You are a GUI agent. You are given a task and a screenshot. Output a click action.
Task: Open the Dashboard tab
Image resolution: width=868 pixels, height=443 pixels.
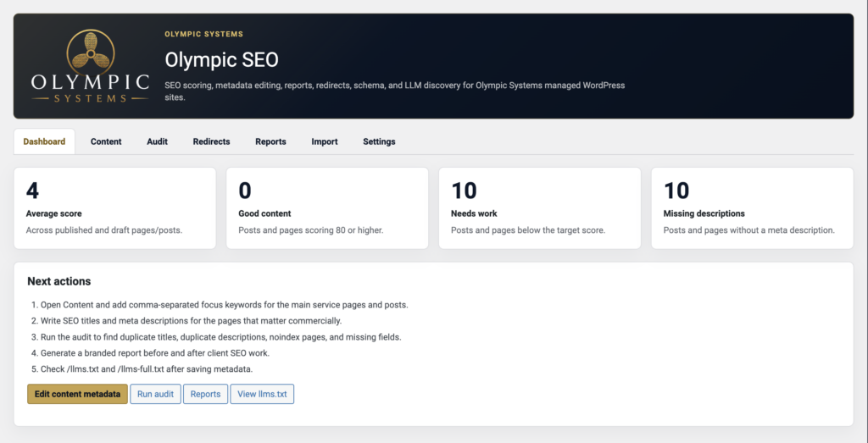[x=44, y=141]
